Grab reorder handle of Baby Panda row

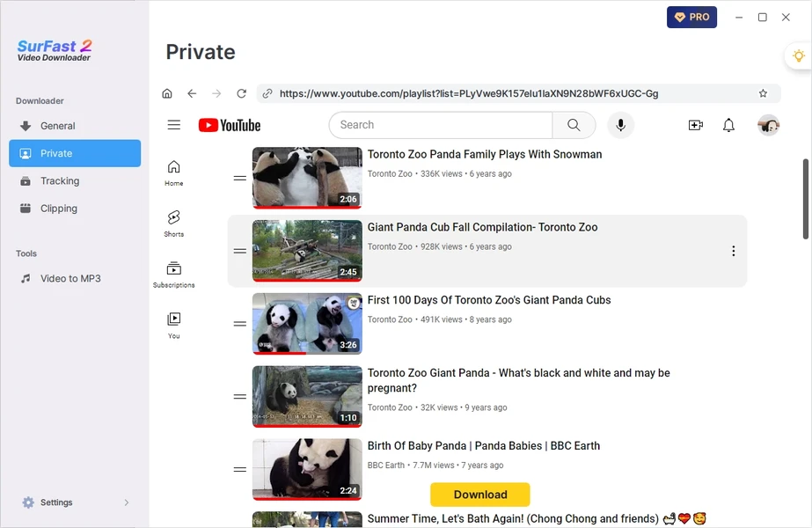pyautogui.click(x=240, y=470)
